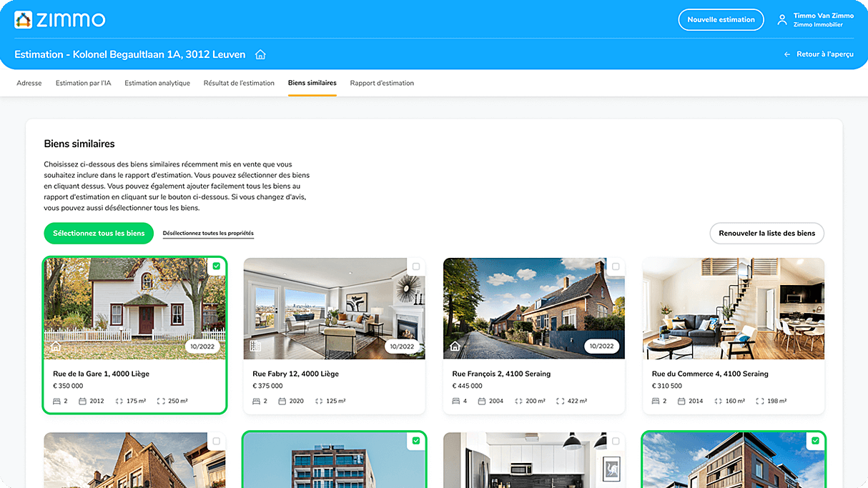
Task: Click the living area icon beside 160 m²
Action: [718, 401]
